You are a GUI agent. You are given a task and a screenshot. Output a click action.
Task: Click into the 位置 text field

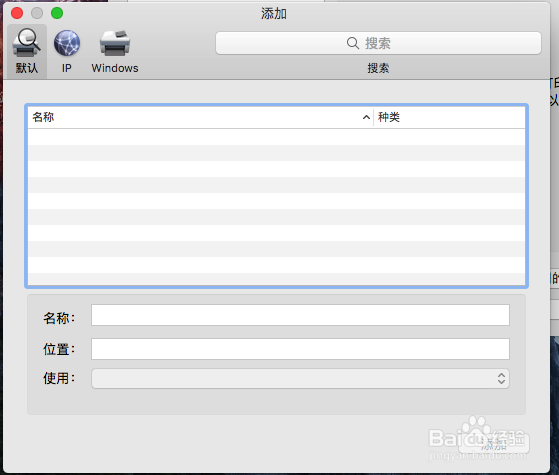point(300,349)
